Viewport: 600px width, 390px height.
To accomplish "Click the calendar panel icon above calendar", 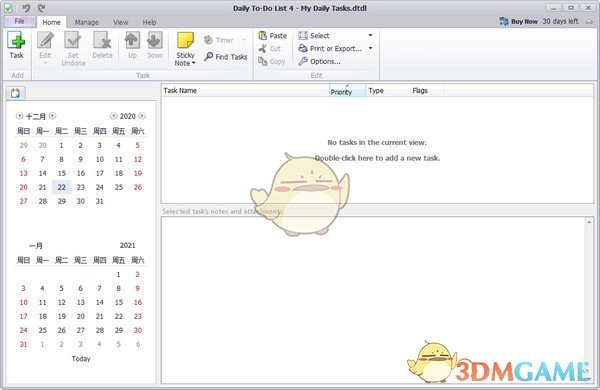I will tap(15, 93).
